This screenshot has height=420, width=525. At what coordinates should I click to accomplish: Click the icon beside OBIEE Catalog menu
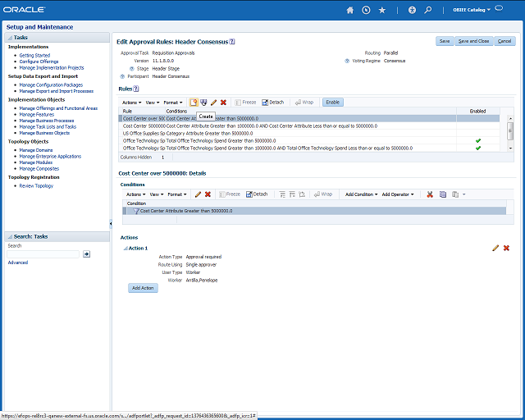[x=499, y=8]
